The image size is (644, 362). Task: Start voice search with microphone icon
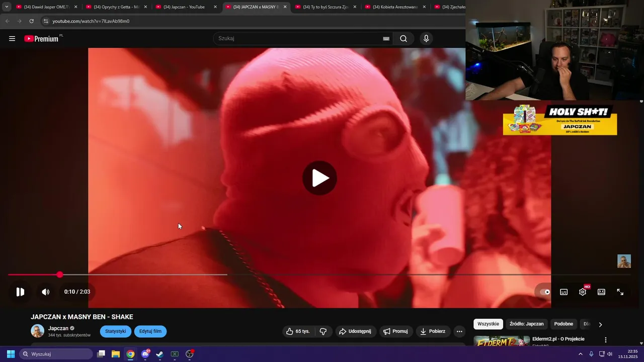click(426, 39)
